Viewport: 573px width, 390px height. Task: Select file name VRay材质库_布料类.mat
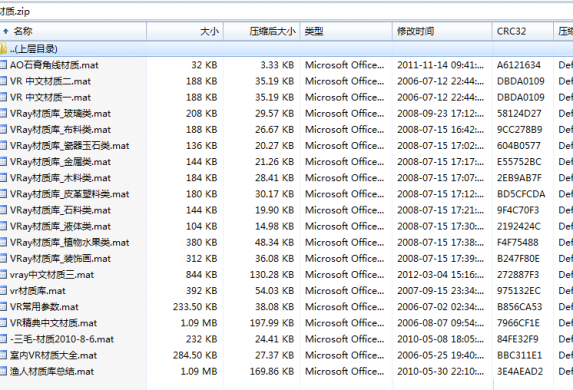point(60,129)
